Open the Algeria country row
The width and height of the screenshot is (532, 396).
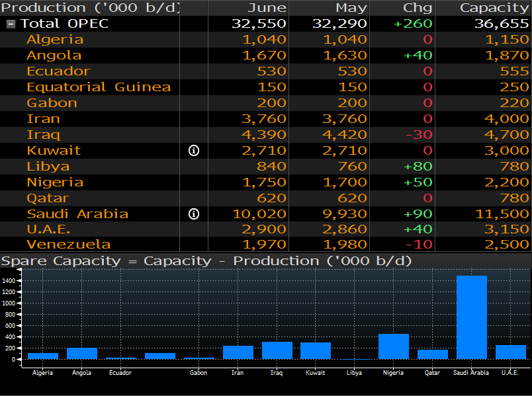[x=55, y=40]
